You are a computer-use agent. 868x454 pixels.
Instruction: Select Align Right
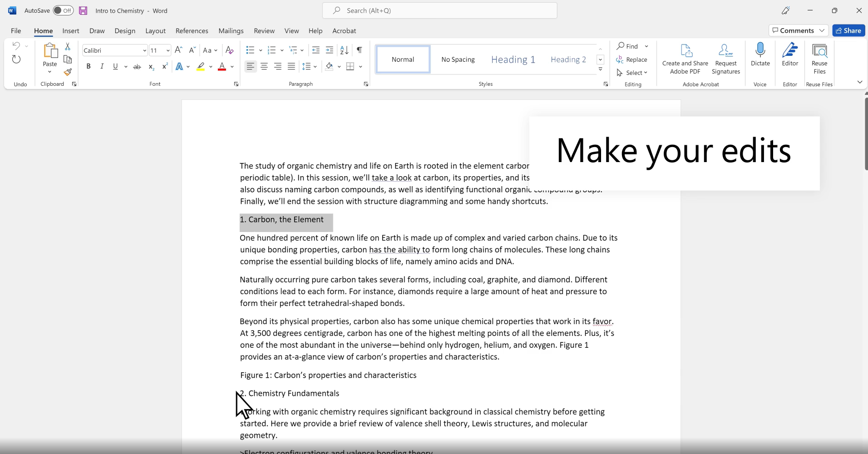tap(278, 67)
